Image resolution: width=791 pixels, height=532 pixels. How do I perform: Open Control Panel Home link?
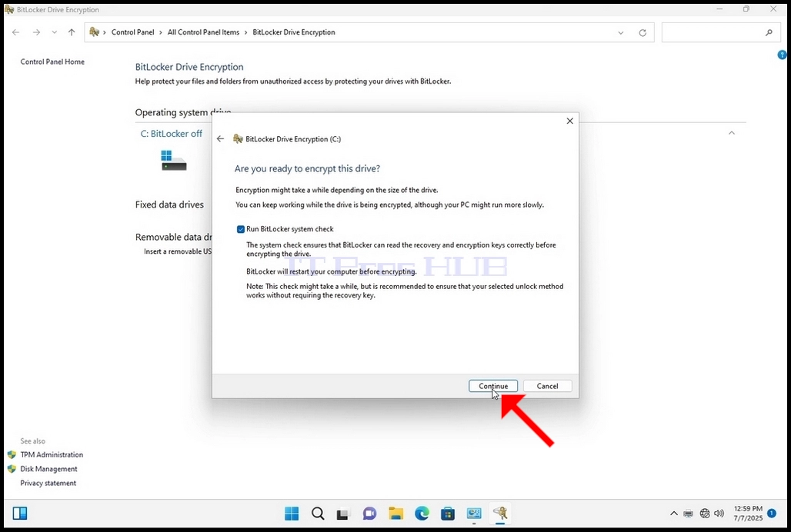tap(52, 62)
